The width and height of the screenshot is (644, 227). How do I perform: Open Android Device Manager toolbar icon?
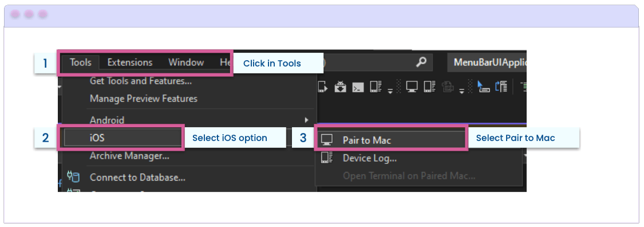coord(323,87)
